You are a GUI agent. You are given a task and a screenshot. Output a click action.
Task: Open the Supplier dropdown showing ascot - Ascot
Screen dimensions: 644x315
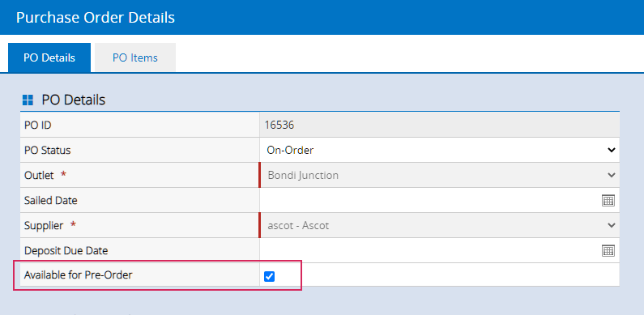tap(440, 225)
